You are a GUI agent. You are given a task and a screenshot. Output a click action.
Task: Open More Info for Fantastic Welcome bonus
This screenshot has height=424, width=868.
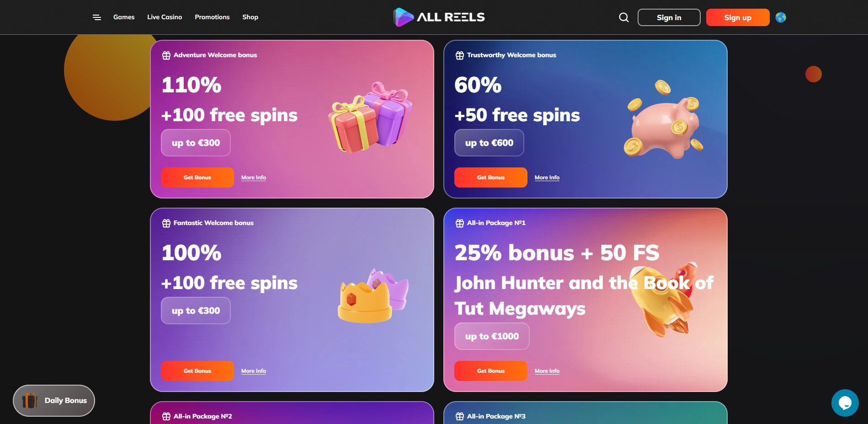point(254,371)
